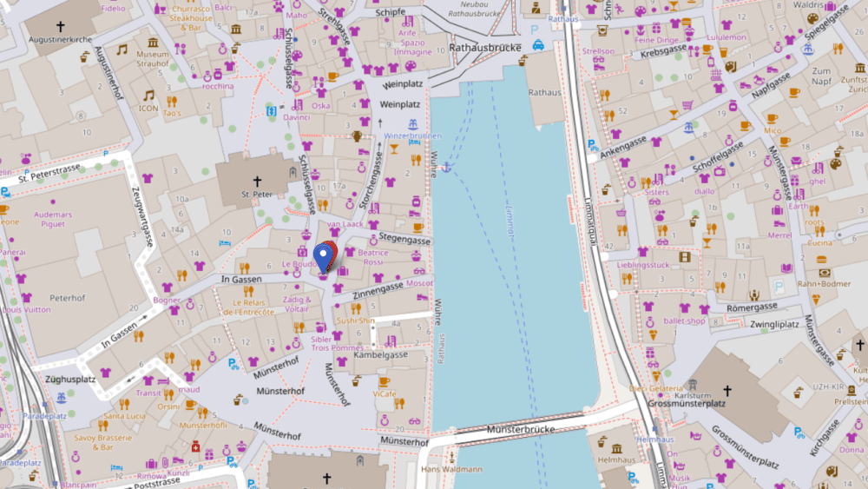Click the Zum Napf label

[821, 76]
